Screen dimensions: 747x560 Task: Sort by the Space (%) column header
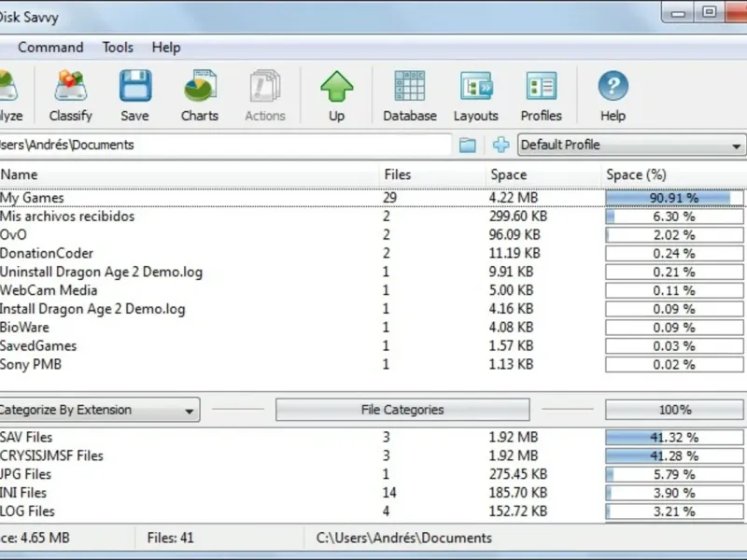pyautogui.click(x=673, y=175)
